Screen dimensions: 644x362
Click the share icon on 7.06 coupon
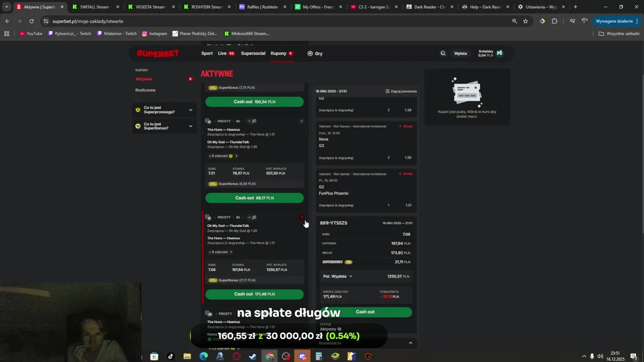253,217
